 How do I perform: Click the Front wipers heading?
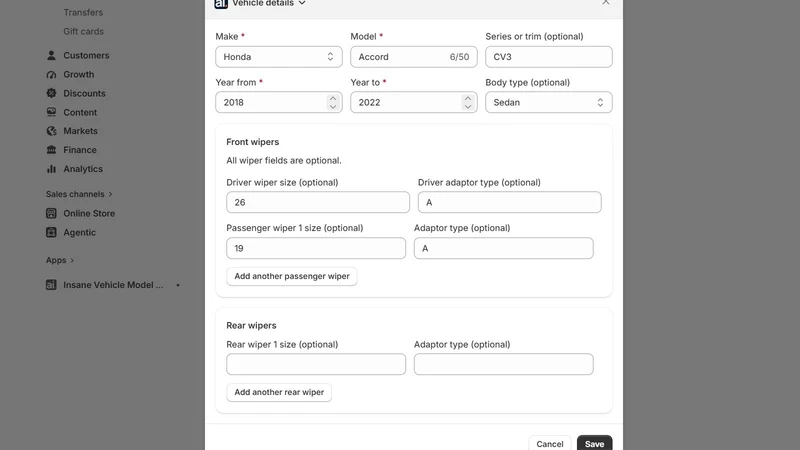coord(253,142)
